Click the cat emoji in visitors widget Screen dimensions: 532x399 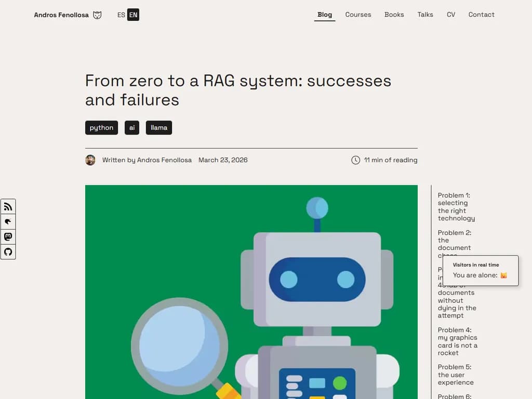(x=503, y=275)
